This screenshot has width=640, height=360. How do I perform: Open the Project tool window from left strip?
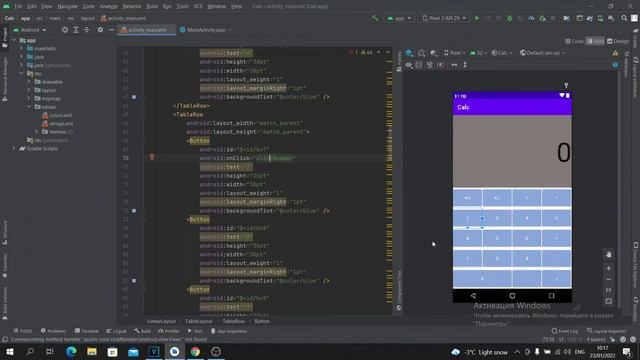coord(5,38)
